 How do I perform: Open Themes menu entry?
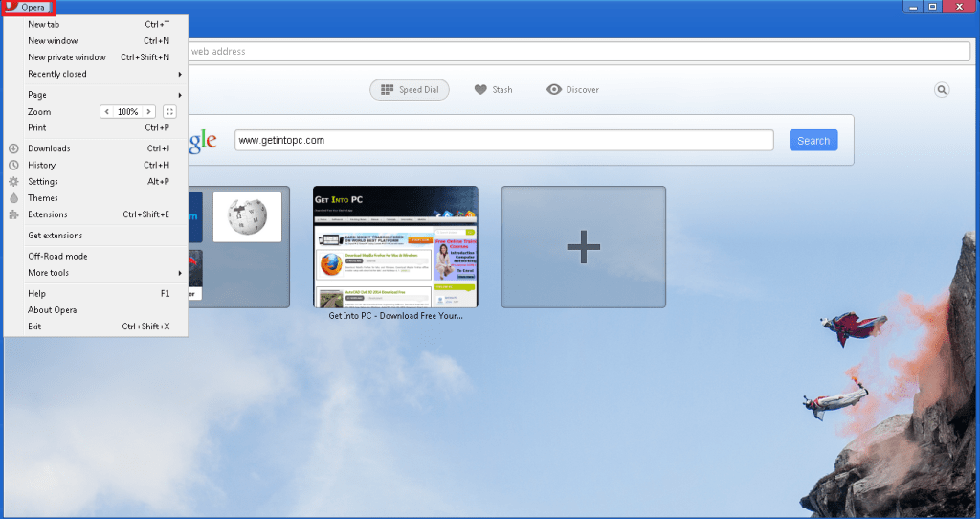[x=97, y=197]
